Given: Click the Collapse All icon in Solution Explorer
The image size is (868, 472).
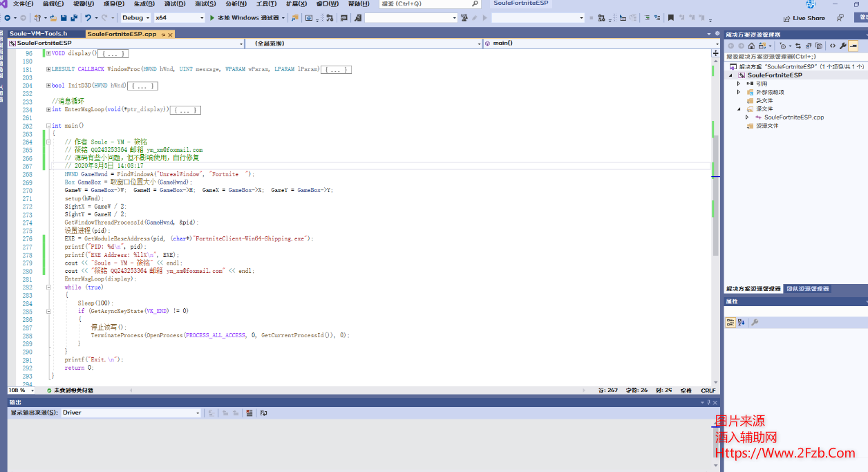Looking at the screenshot, I should coord(810,46).
